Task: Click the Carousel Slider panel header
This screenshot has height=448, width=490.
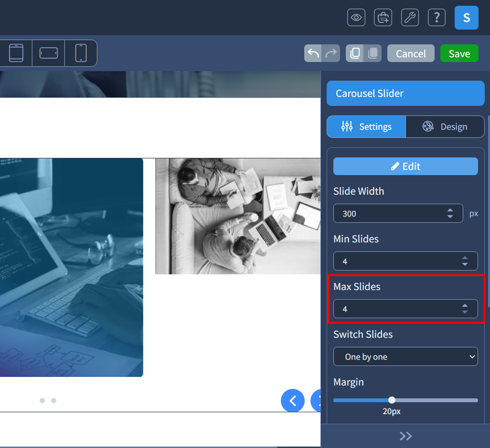Action: pyautogui.click(x=405, y=94)
